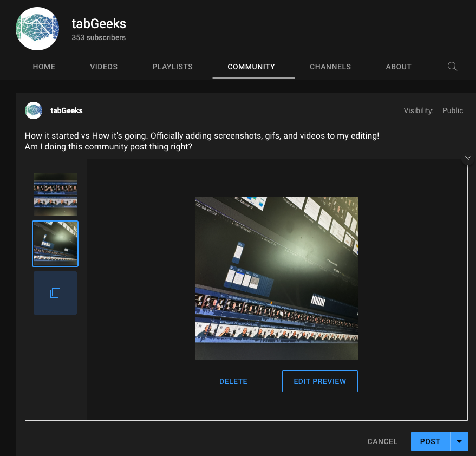476x456 pixels.
Task: Select the Community tab
Action: pos(251,67)
